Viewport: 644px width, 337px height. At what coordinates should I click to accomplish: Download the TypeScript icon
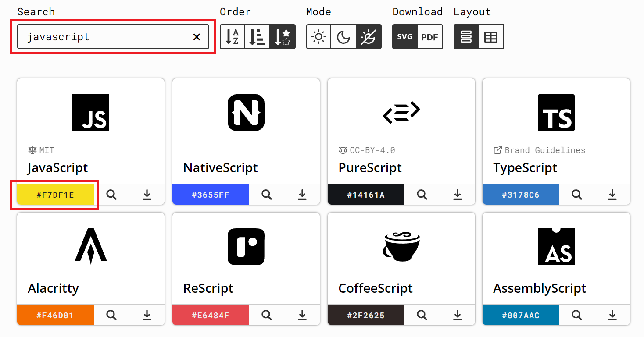(612, 195)
